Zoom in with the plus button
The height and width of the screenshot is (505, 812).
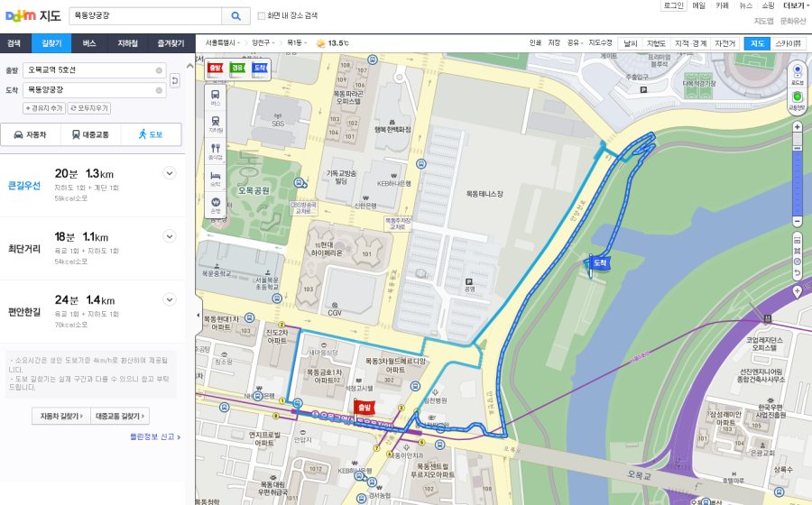797,126
